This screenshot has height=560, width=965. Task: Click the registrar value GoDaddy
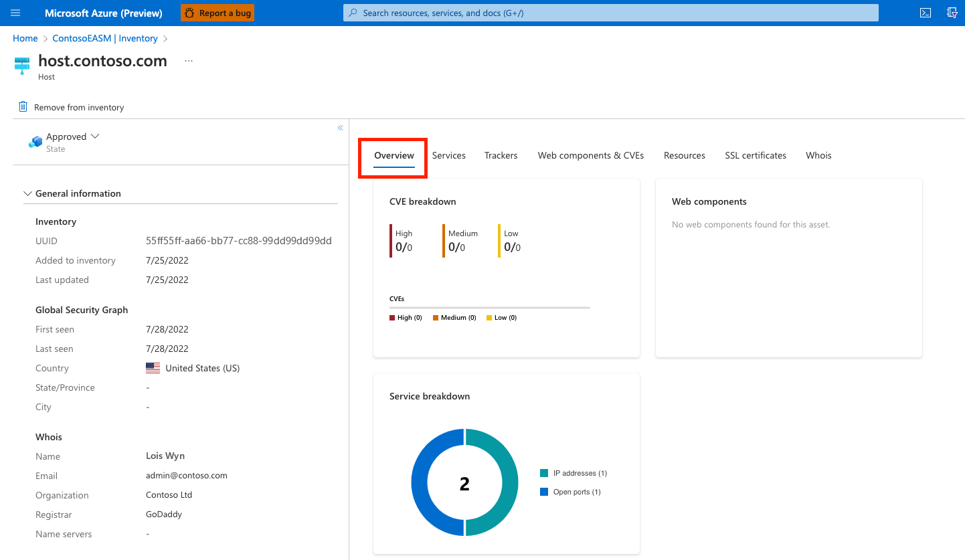(164, 515)
